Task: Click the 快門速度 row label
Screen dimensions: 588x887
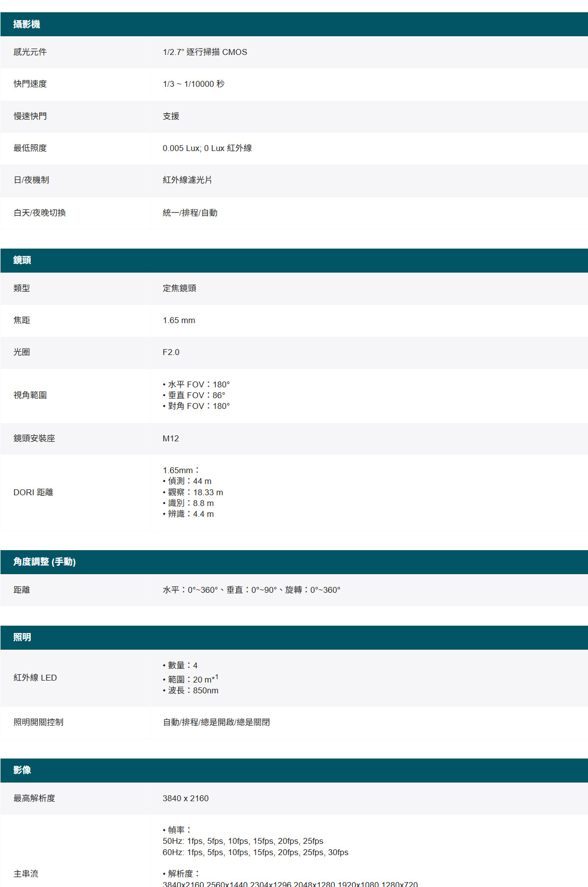Action: pyautogui.click(x=30, y=84)
